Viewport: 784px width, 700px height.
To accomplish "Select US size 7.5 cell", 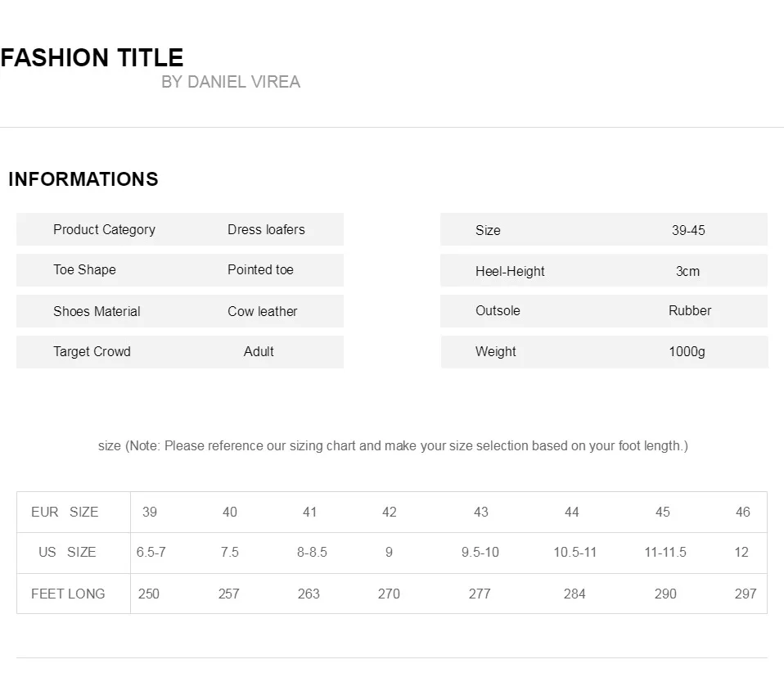I will pyautogui.click(x=229, y=552).
